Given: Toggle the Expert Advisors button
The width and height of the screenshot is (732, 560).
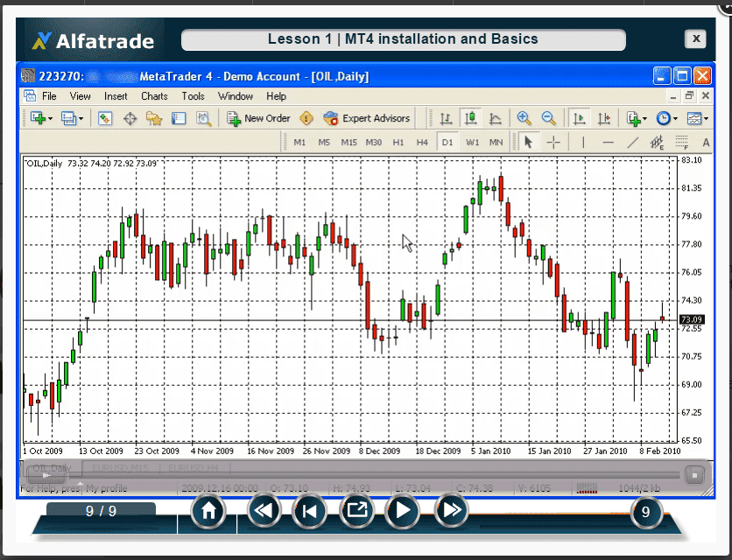Looking at the screenshot, I should click(x=366, y=118).
